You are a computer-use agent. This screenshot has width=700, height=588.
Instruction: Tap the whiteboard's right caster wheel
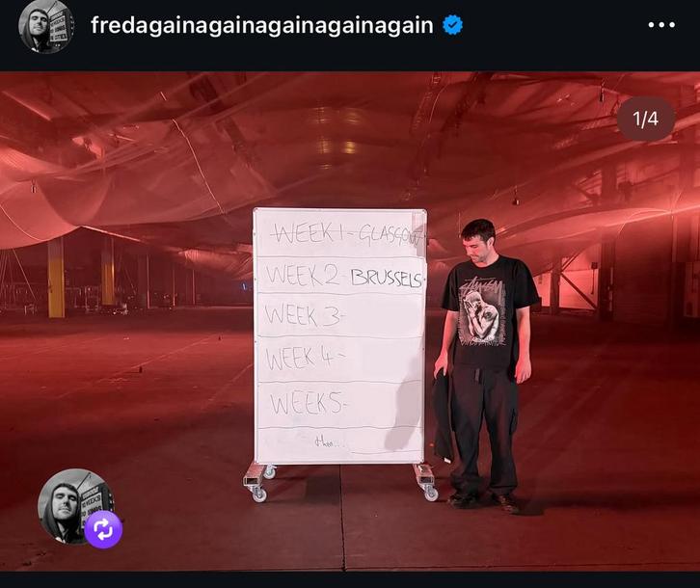(430, 493)
